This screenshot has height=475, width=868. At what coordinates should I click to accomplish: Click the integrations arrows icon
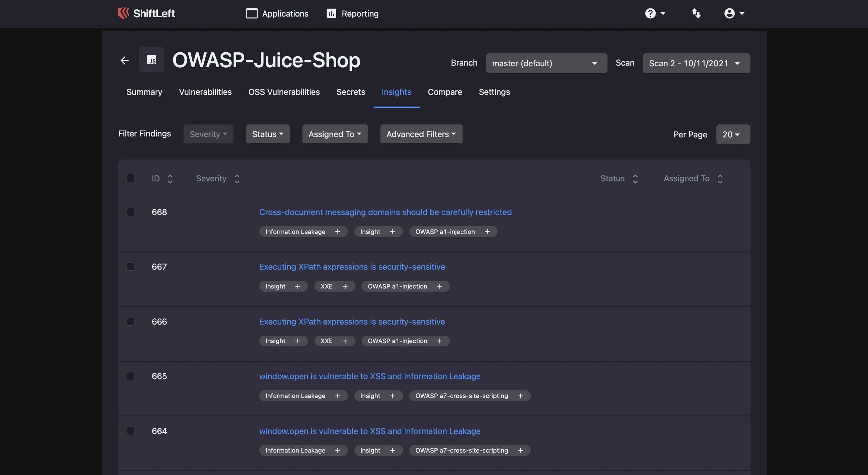[x=696, y=14]
